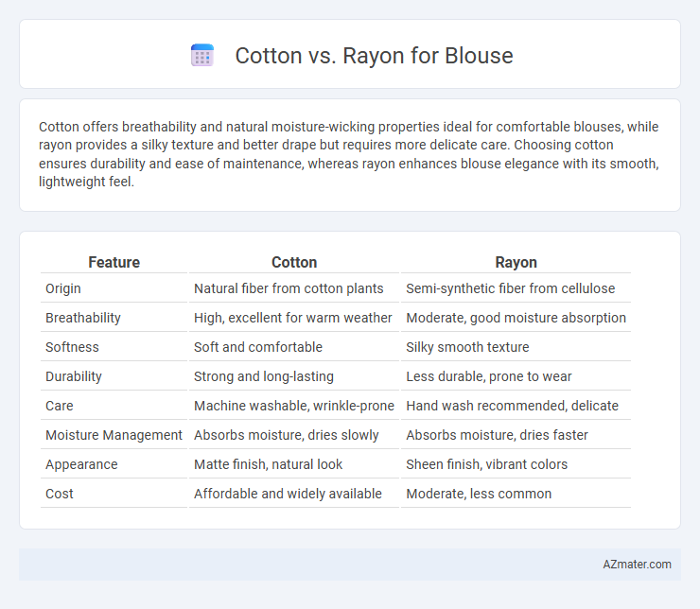Image resolution: width=700 pixels, height=609 pixels.
Task: Click the 'Durability' row label
Action: (x=73, y=376)
